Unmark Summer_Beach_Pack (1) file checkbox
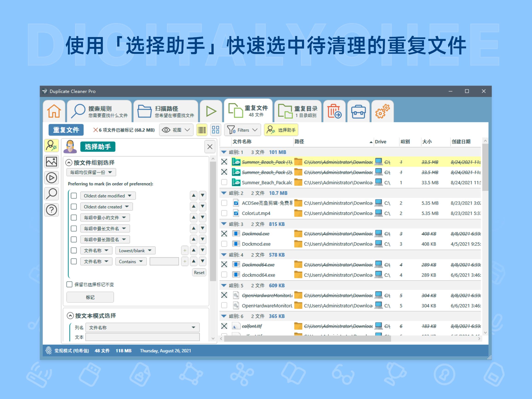The image size is (532, 399). click(x=224, y=162)
